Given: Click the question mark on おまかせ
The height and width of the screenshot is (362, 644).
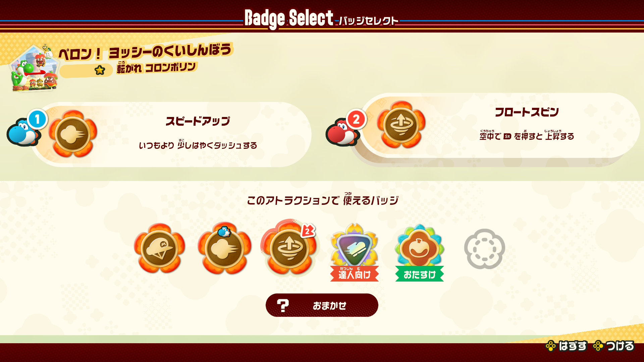Looking at the screenshot, I should [283, 305].
